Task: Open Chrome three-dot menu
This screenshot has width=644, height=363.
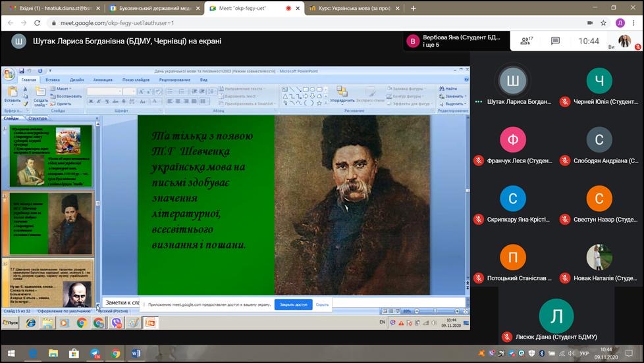Action: (633, 23)
